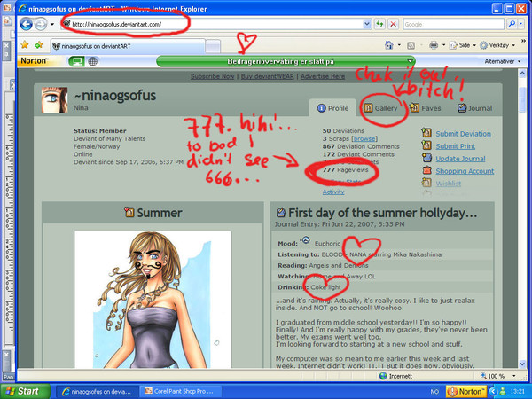
Task: Open recent pages dropdown beside Forward button
Action: [52, 24]
